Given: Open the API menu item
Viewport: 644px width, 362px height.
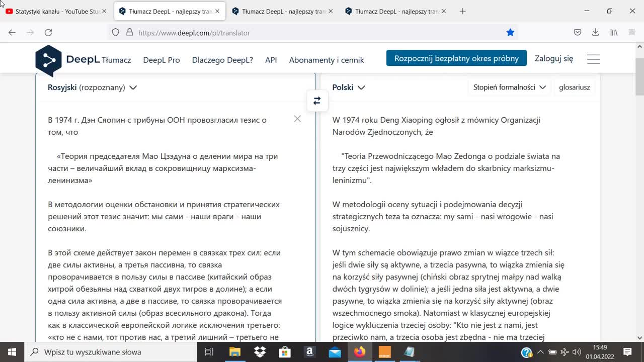Looking at the screenshot, I should click(271, 60).
